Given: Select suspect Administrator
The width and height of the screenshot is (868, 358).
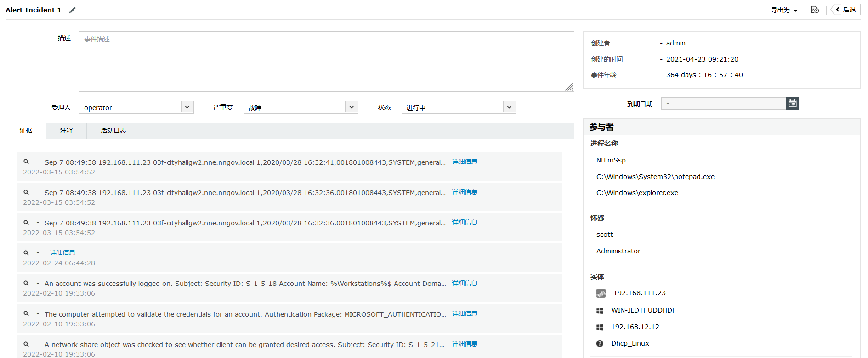Looking at the screenshot, I should 618,251.
